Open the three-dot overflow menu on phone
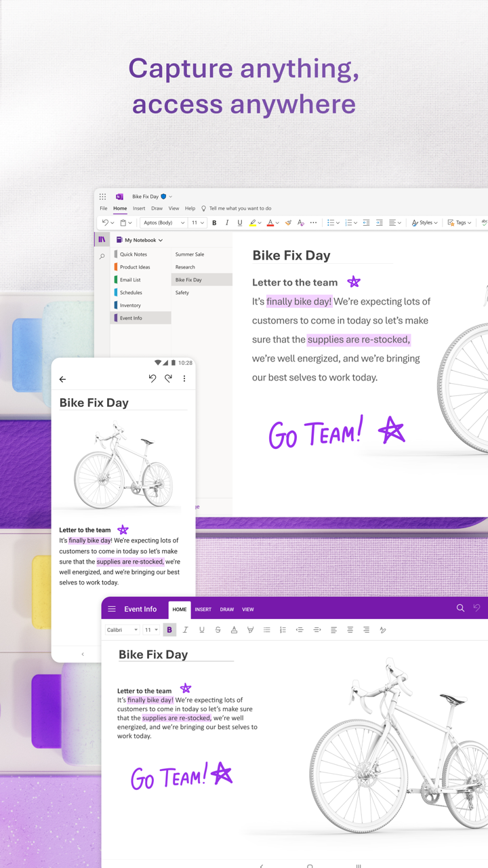488x868 pixels. tap(184, 379)
